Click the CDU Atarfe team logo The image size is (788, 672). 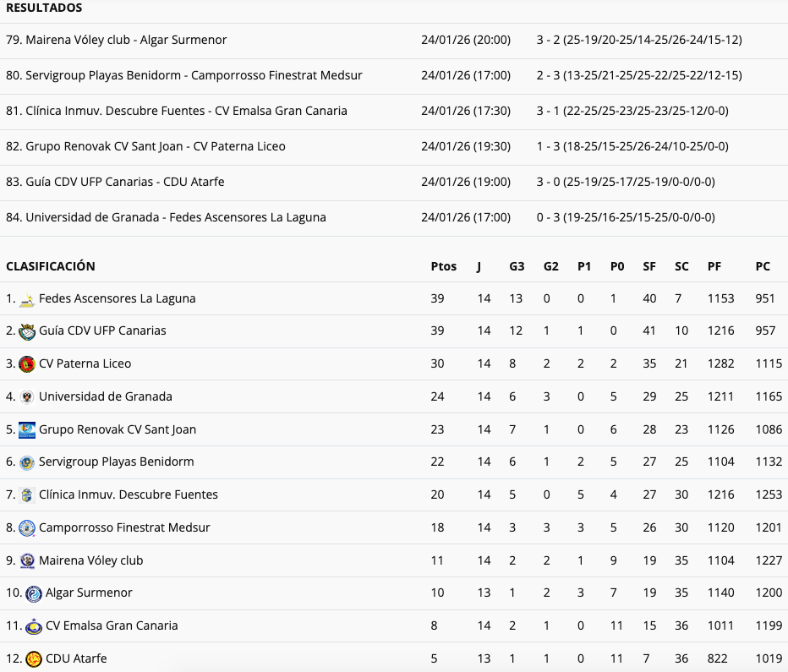click(34, 659)
